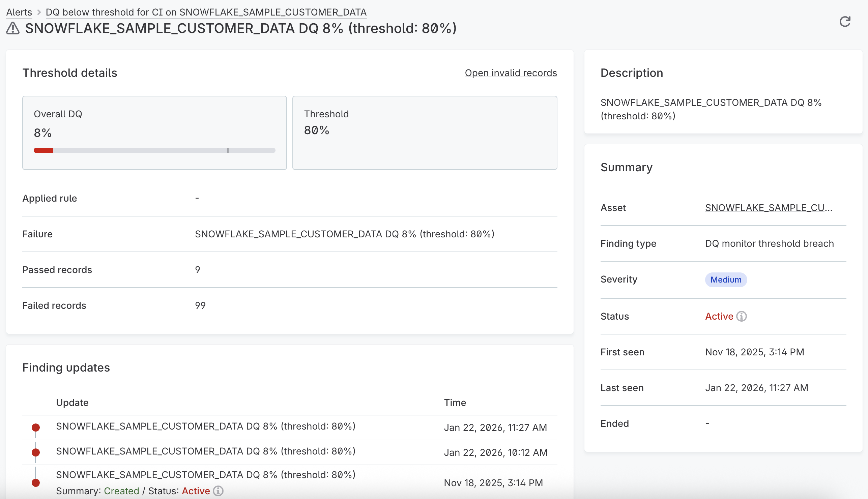Expand the Jan 22 11:27 AM finding update row
The height and width of the screenshot is (499, 868).
pyautogui.click(x=206, y=427)
